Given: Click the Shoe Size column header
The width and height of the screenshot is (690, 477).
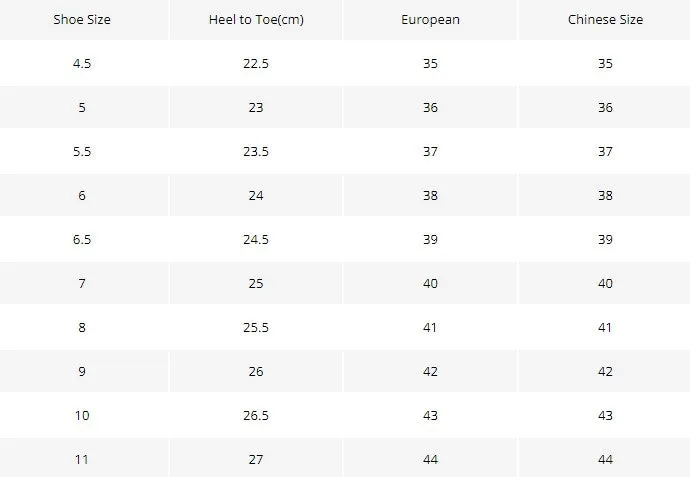Looking at the screenshot, I should coord(82,19).
